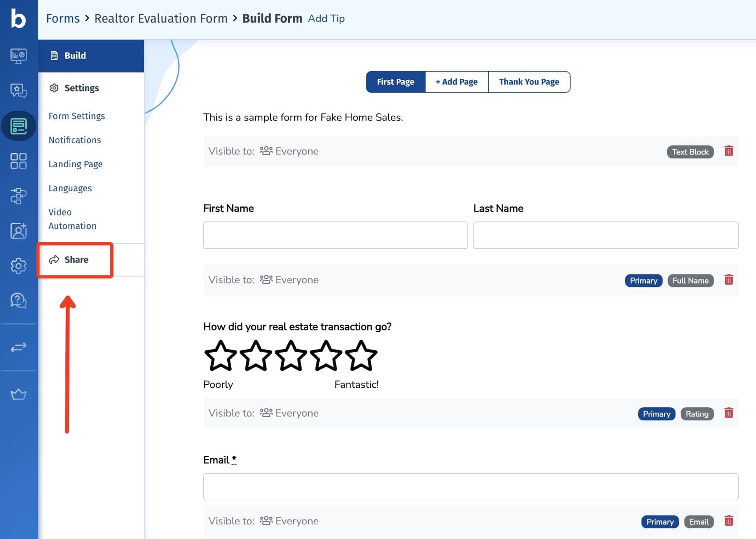Open the Share section in side menu
The width and height of the screenshot is (756, 539).
(76, 260)
